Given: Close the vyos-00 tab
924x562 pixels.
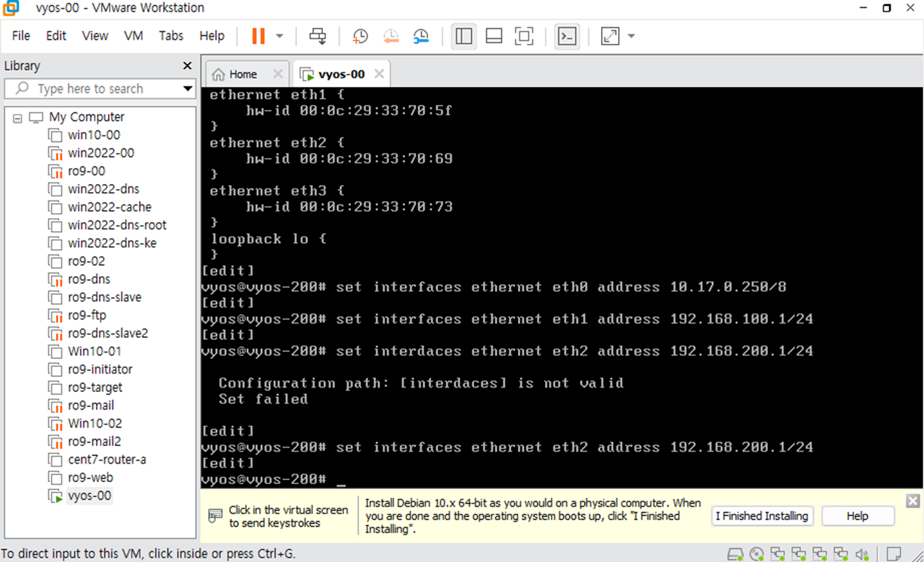Looking at the screenshot, I should click(x=379, y=74).
